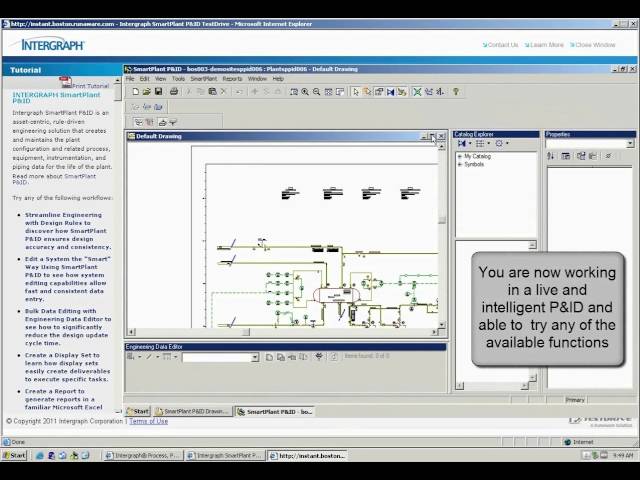Viewport: 640px width, 480px height.
Task: Click the Paste clipboard icon
Action: pyautogui.click(x=212, y=92)
